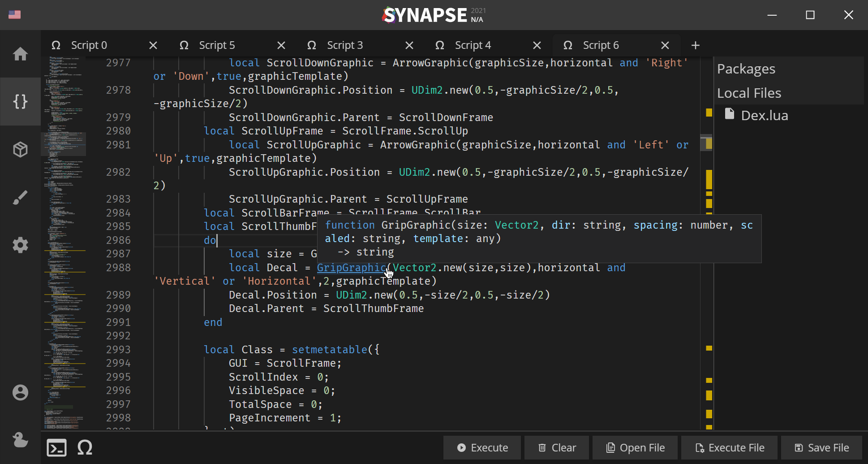The image size is (868, 464).
Task: Click the omega icon in bottom bar
Action: tap(85, 448)
